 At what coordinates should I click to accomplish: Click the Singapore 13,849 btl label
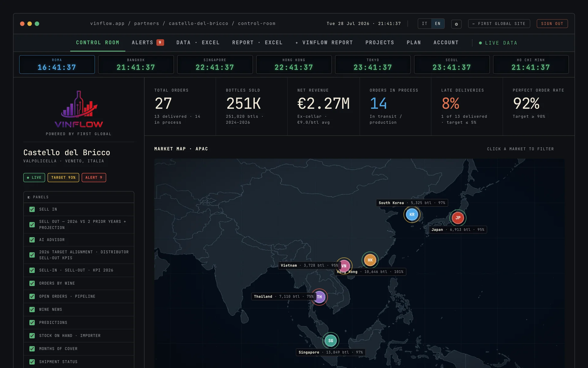pos(331,352)
